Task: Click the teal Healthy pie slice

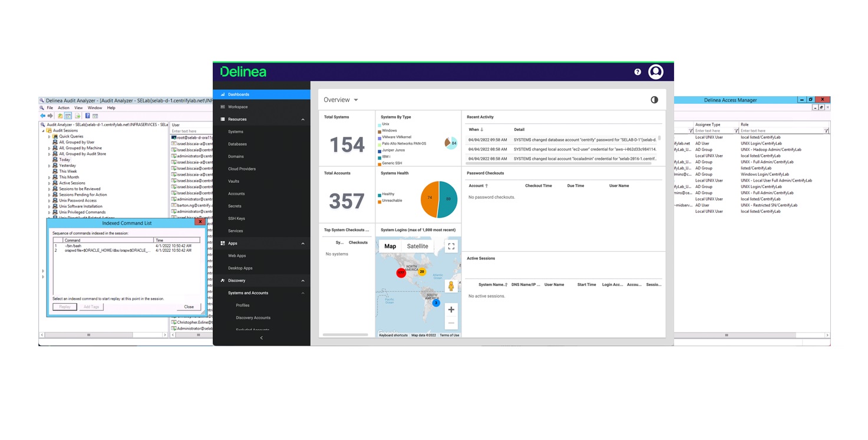Action: point(448,199)
